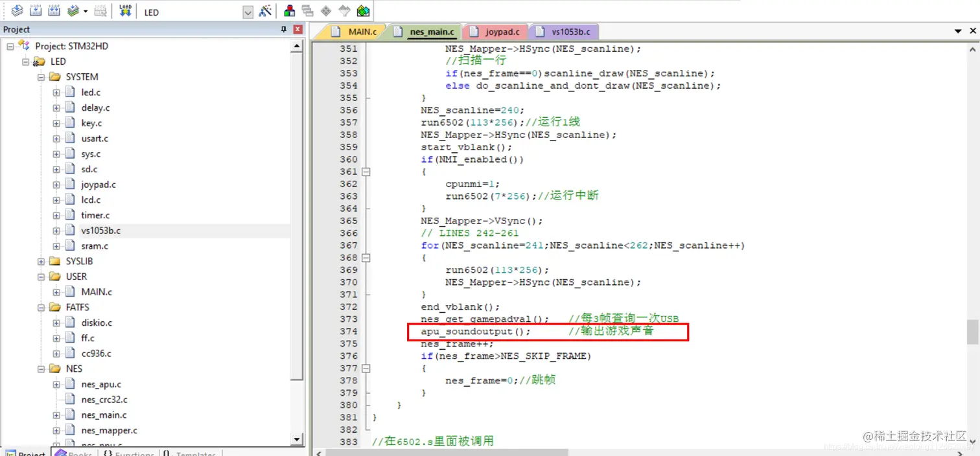980x456 pixels.
Task: Select diskio.c in the FATFS group
Action: (97, 323)
